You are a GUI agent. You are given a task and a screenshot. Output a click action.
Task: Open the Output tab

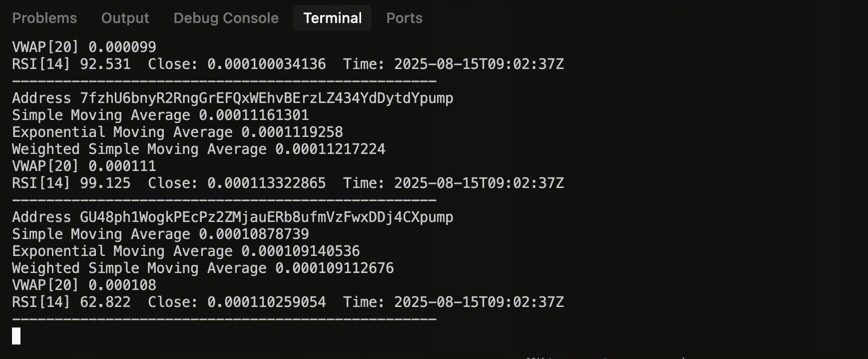pos(125,18)
